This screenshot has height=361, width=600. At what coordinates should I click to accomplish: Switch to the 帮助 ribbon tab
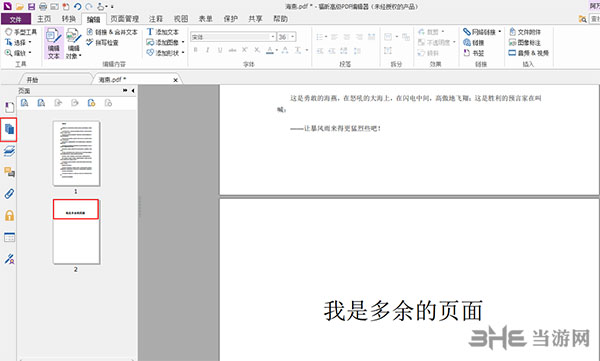[280, 19]
